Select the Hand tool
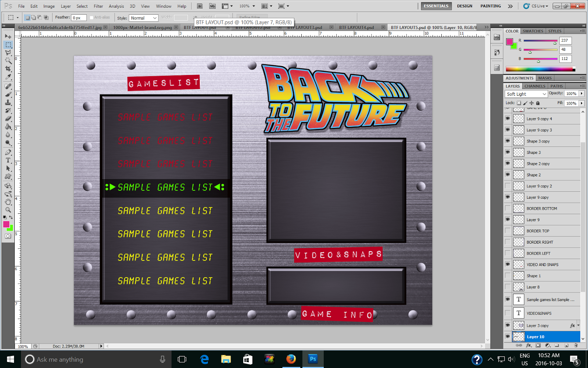 coord(8,202)
